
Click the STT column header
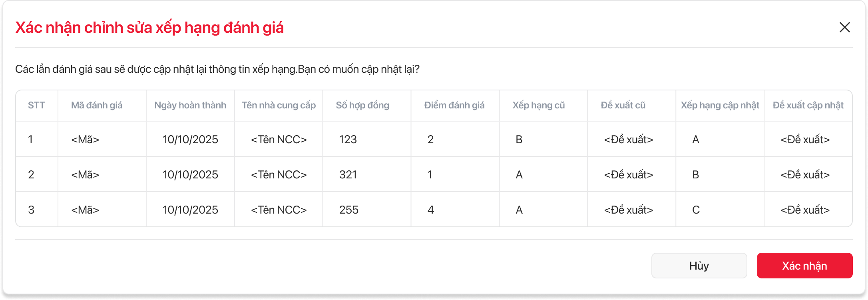(36, 105)
